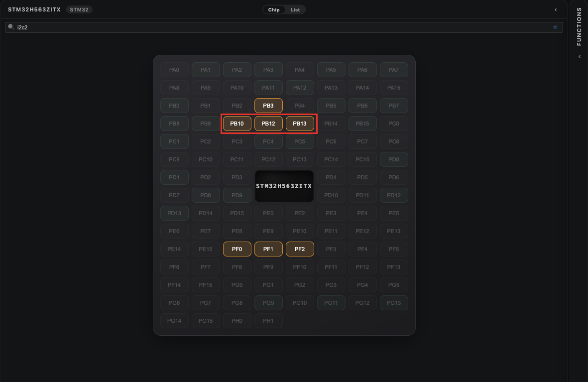Image resolution: width=588 pixels, height=382 pixels.
Task: Select pin PB14
Action: coord(331,124)
